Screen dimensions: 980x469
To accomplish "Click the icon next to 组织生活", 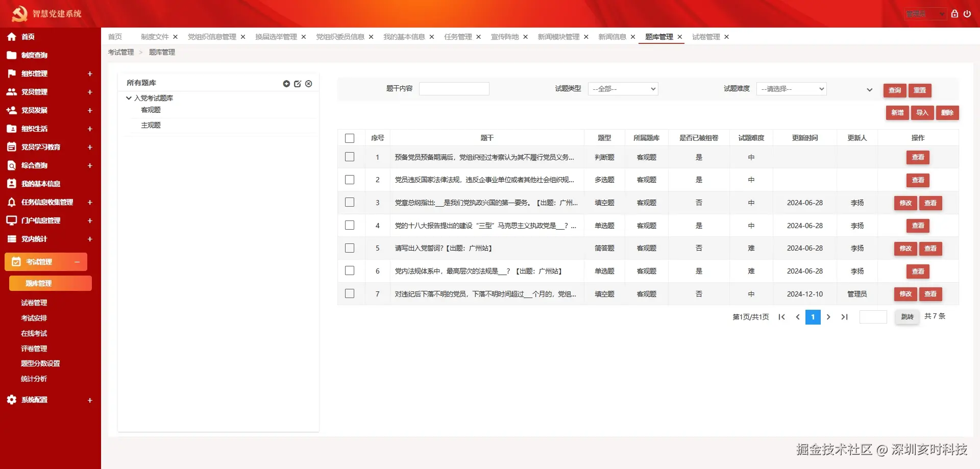I will point(12,129).
